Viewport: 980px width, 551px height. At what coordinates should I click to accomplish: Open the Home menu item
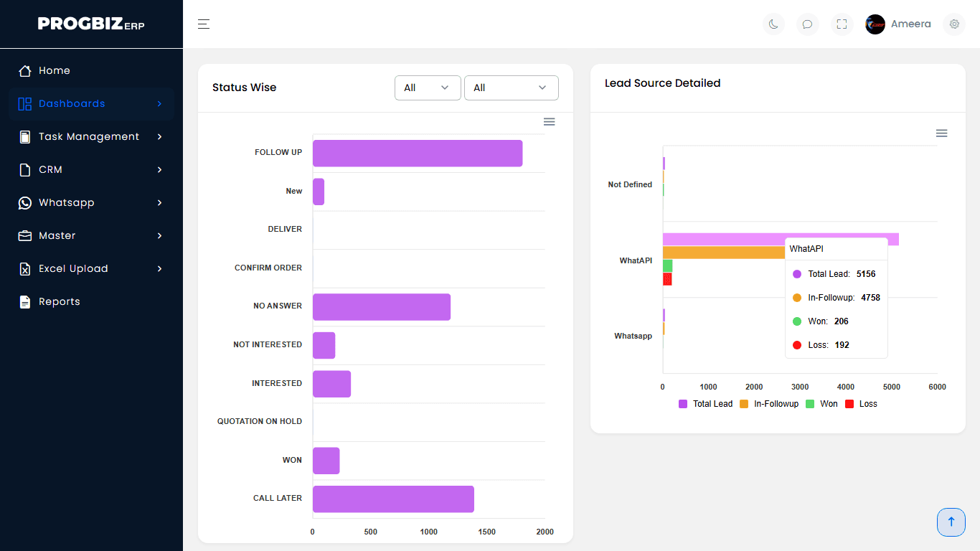coord(91,70)
